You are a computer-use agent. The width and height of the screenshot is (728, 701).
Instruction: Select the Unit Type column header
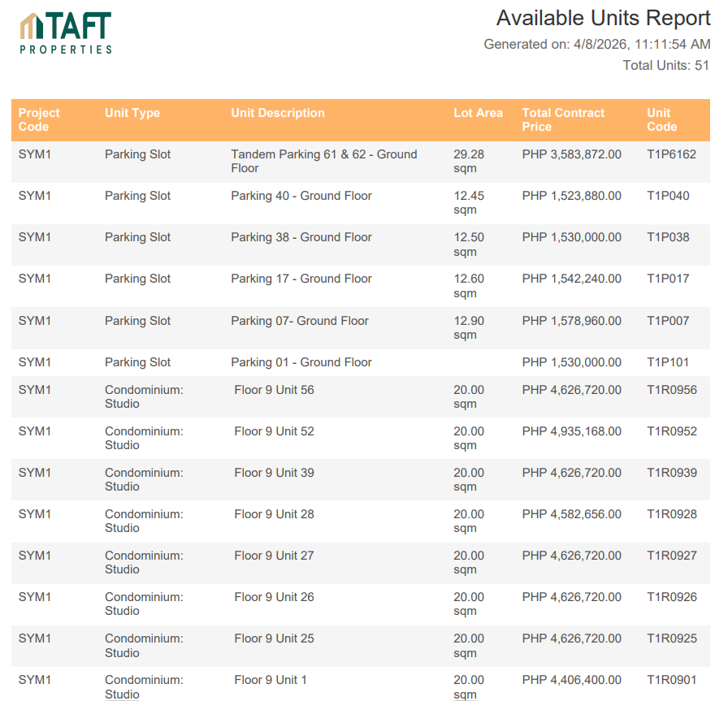click(132, 113)
